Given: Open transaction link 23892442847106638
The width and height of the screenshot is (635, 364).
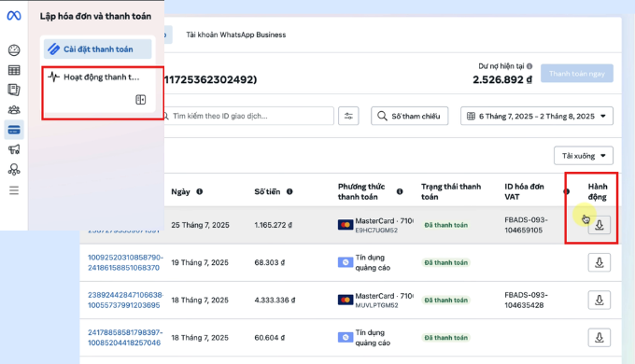Looking at the screenshot, I should [x=125, y=300].
